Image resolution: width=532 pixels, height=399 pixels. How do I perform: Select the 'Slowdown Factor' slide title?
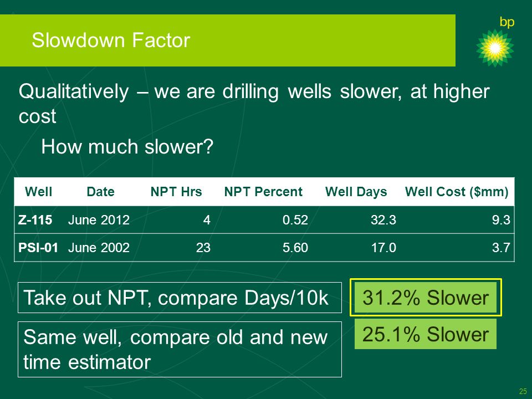point(111,40)
